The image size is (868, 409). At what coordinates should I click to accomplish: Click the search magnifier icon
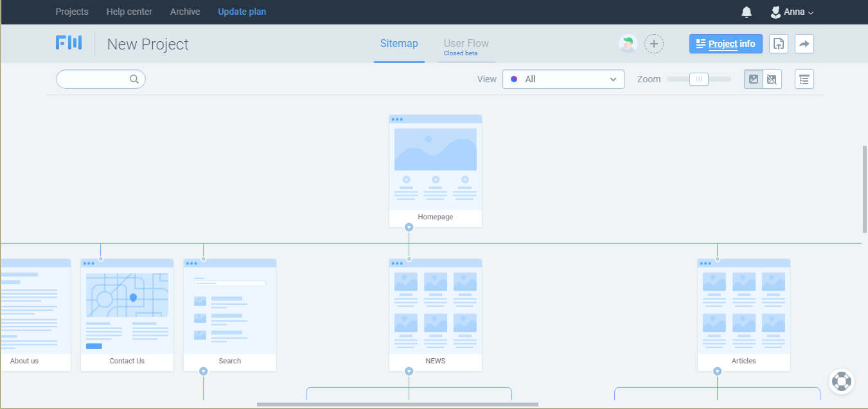click(134, 78)
